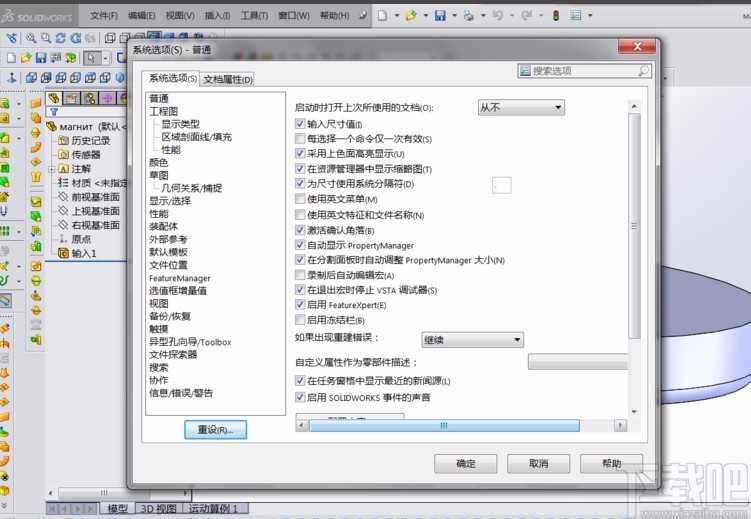The width and height of the screenshot is (751, 519).
Task: Select 历史记录 in the feature tree
Action: [91, 140]
